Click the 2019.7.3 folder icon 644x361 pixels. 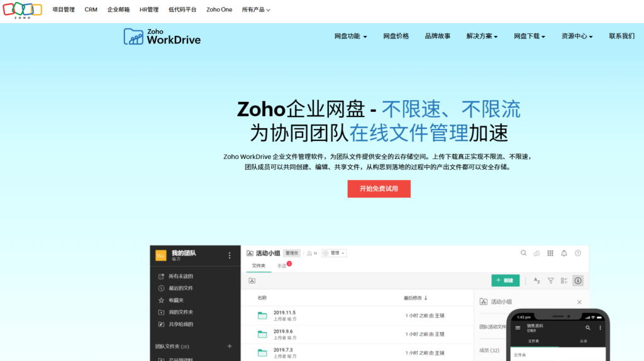point(262,353)
